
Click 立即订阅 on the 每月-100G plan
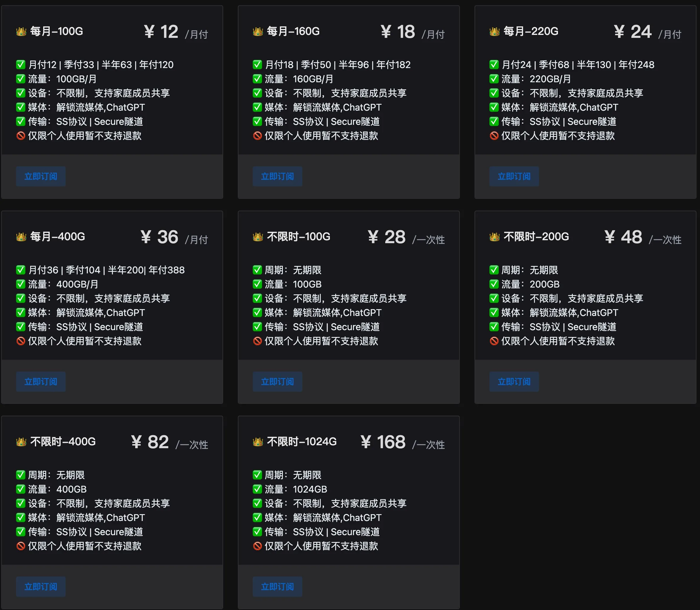(41, 176)
